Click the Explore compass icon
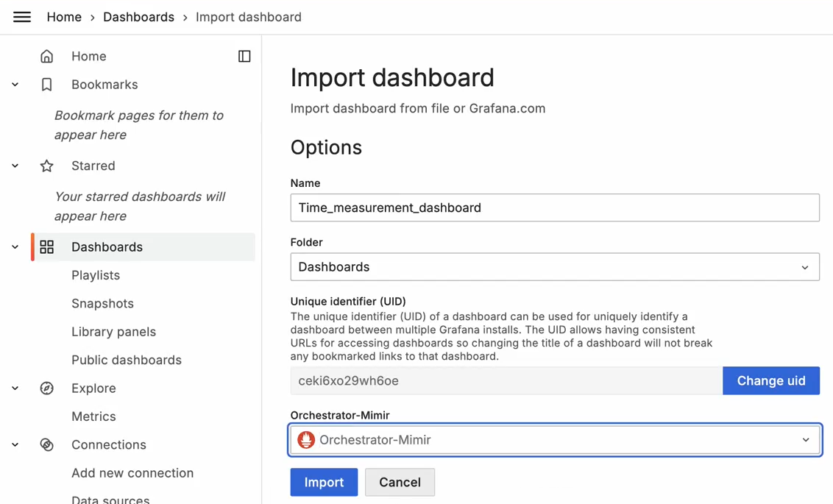Screen dimensions: 833x504 (x=46, y=388)
